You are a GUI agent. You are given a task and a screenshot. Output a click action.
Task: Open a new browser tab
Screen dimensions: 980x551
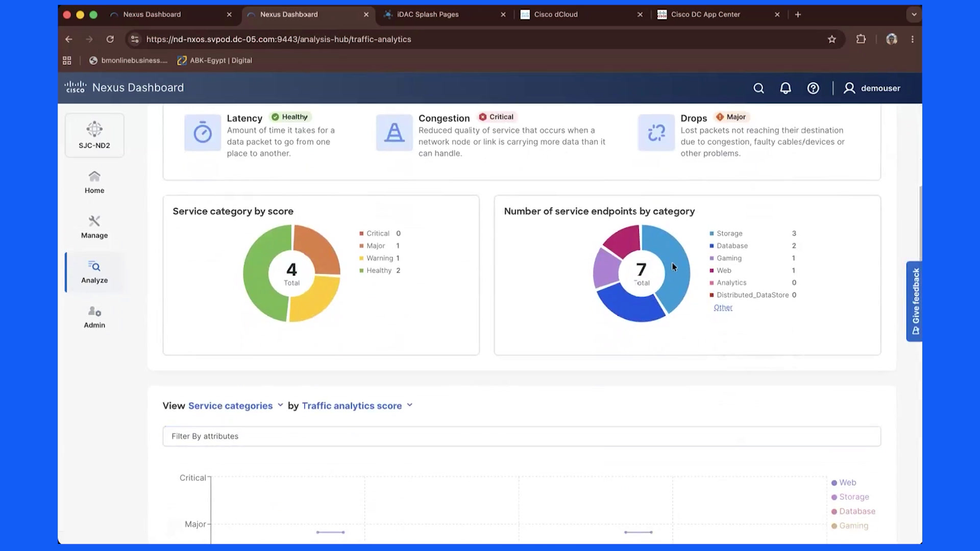[798, 14]
